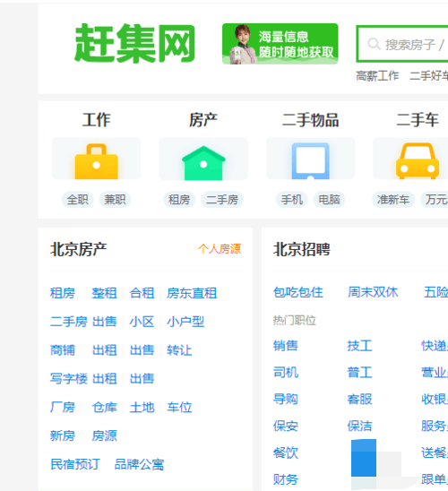The width and height of the screenshot is (448, 491).
Task: Open the 小区 link
Action: click(x=142, y=322)
